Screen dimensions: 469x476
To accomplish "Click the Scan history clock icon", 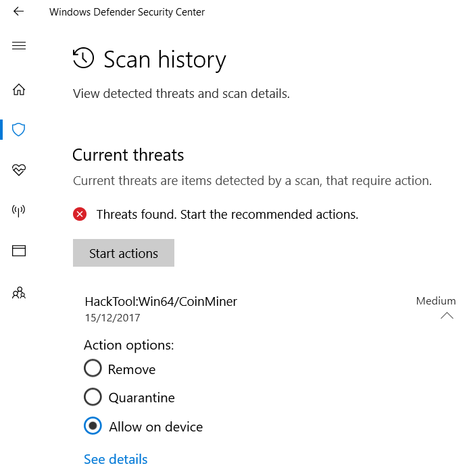I will (84, 58).
